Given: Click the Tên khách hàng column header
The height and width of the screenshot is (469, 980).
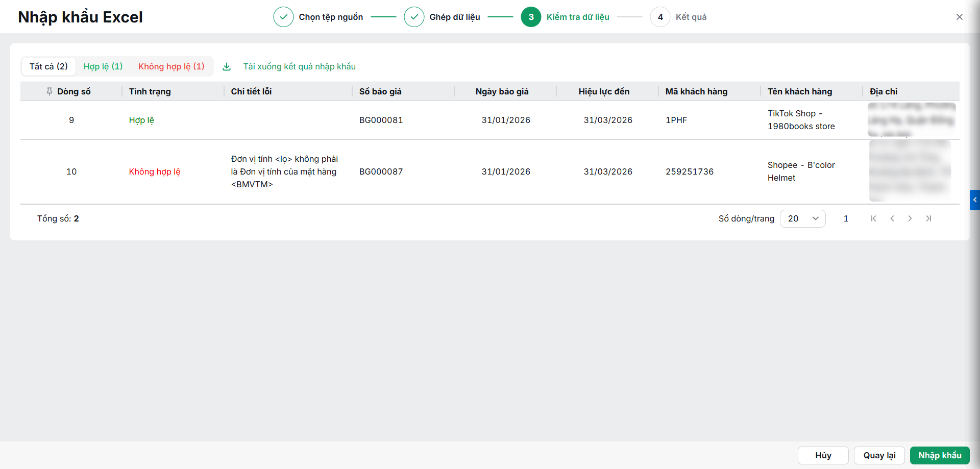Looking at the screenshot, I should [800, 91].
